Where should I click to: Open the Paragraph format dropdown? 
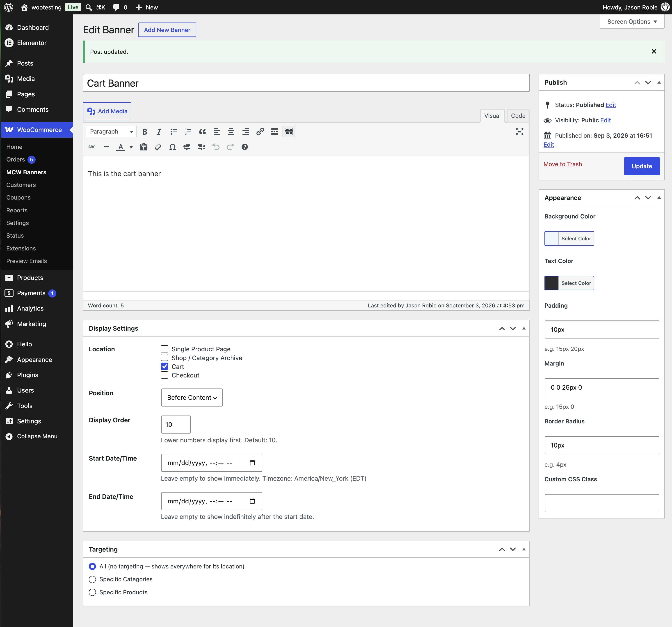111,132
